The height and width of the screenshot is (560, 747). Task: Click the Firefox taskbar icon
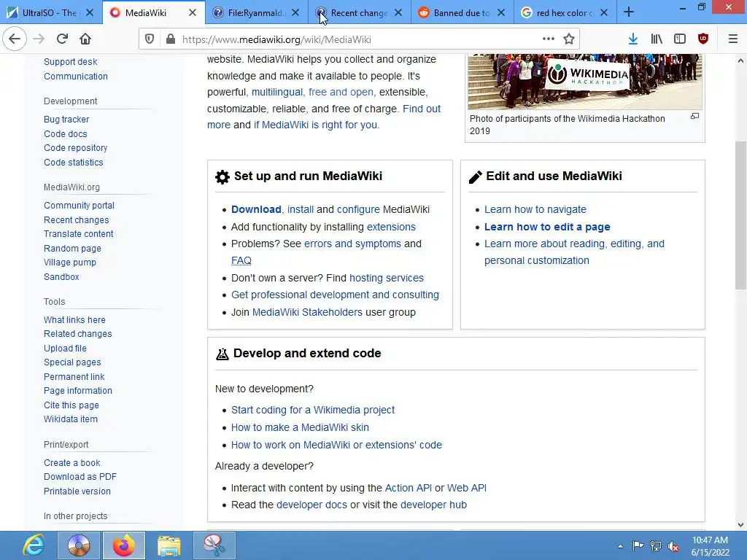(x=124, y=545)
